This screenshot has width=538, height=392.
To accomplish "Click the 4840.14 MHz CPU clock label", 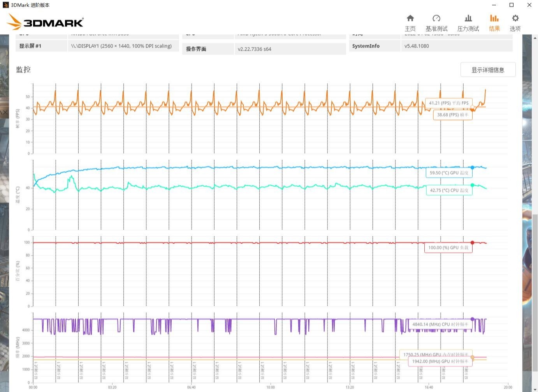I will tap(440, 324).
